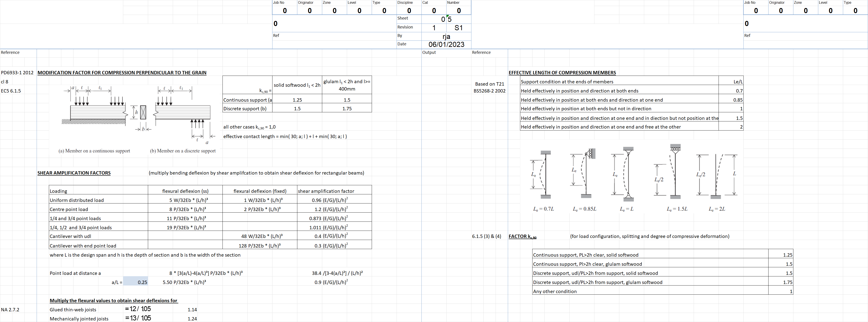Click the PD6933-1 2012 reference cell
The image size is (868, 322).
pos(17,72)
